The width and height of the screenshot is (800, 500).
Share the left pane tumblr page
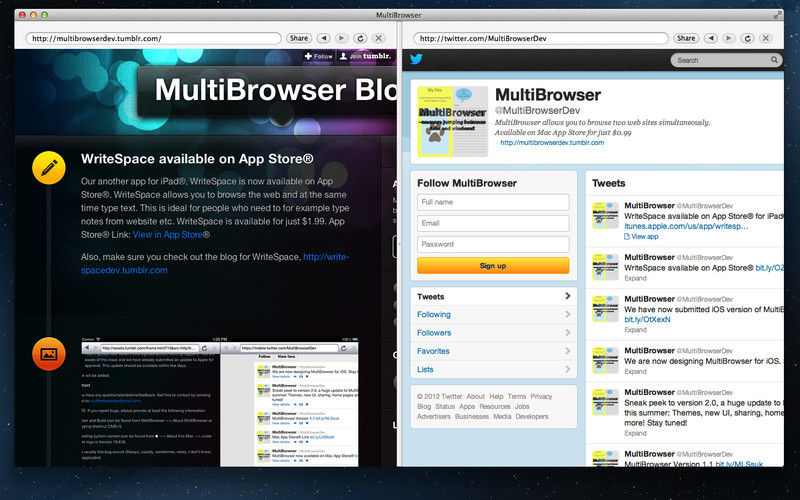(298, 38)
